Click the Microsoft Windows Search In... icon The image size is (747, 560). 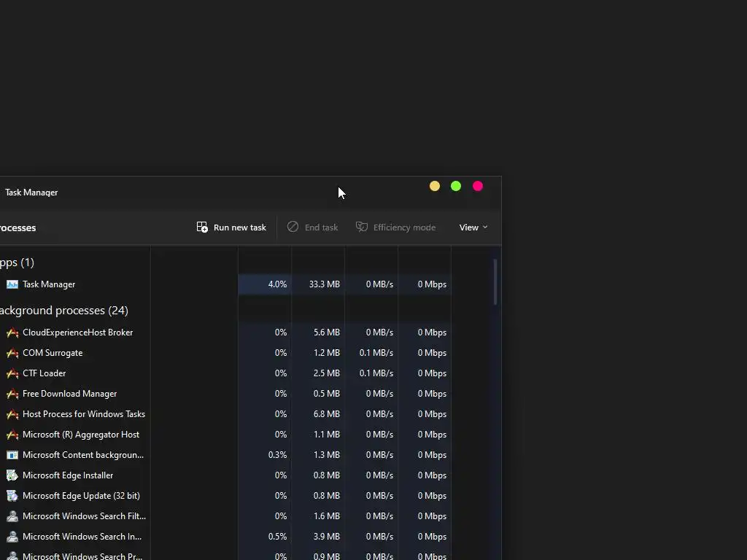pyautogui.click(x=12, y=537)
